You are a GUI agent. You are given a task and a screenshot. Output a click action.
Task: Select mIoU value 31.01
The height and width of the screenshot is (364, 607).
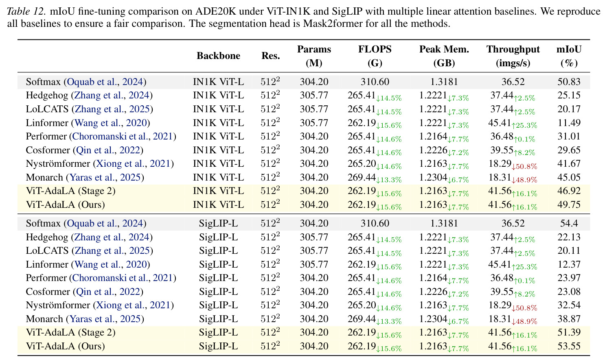[x=569, y=136]
